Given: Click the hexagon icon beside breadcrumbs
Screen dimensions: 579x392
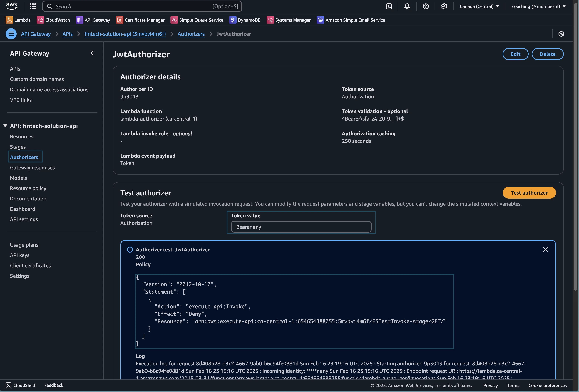Looking at the screenshot, I should pos(561,34).
